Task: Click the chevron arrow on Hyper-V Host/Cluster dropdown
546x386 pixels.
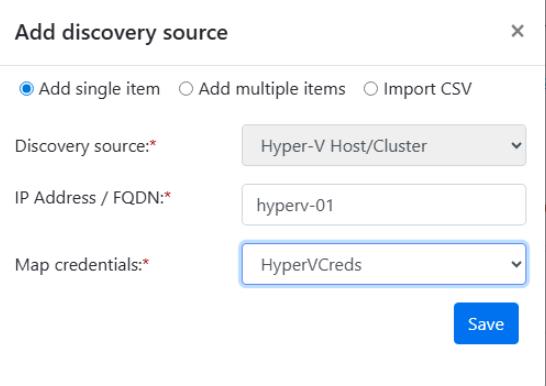Action: point(516,145)
